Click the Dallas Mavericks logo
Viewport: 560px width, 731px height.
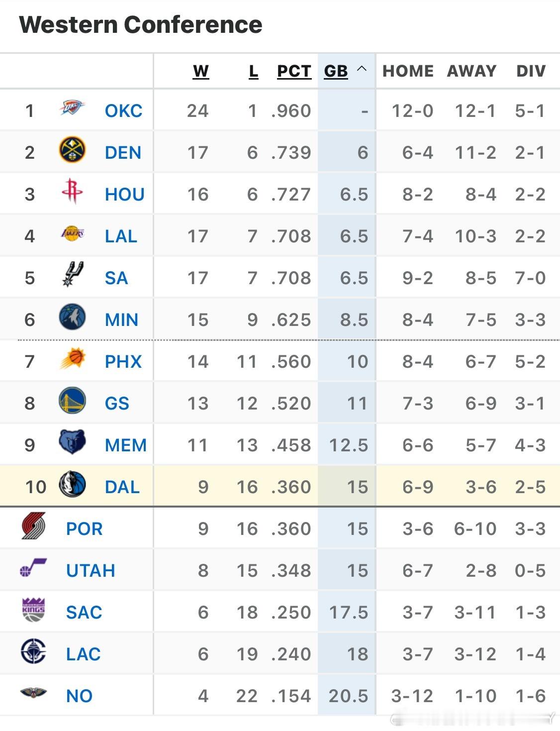click(x=72, y=485)
